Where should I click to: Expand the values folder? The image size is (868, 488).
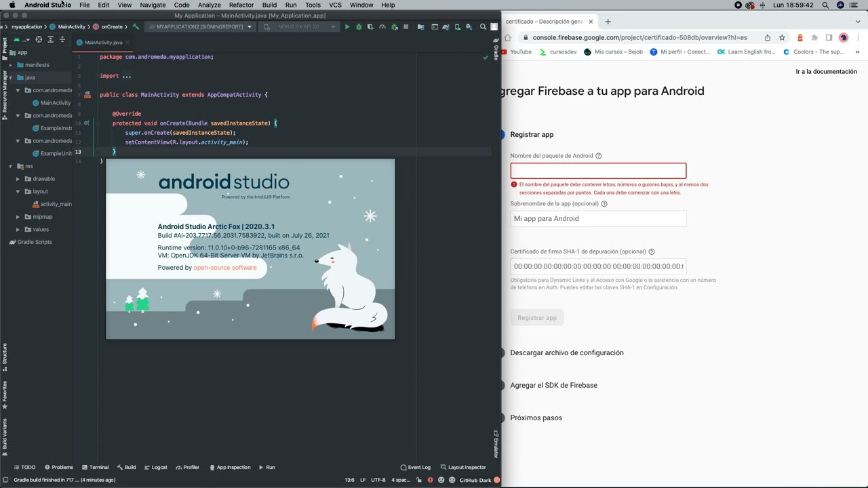pyautogui.click(x=18, y=229)
